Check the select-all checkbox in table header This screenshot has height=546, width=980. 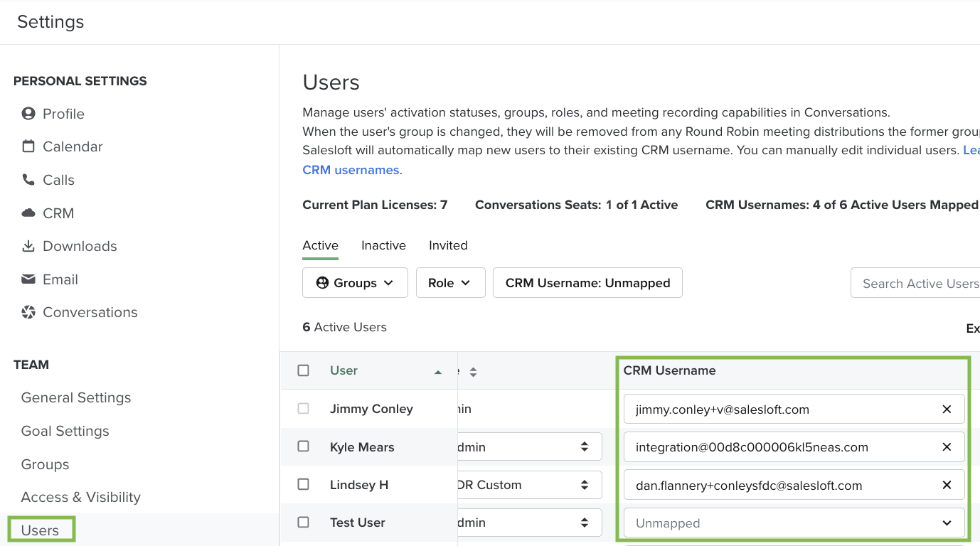tap(303, 370)
